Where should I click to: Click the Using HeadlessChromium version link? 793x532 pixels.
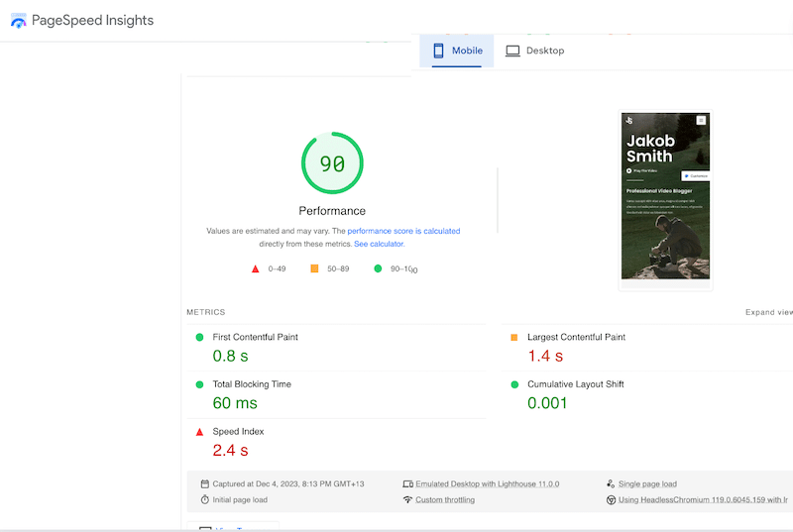(703, 500)
